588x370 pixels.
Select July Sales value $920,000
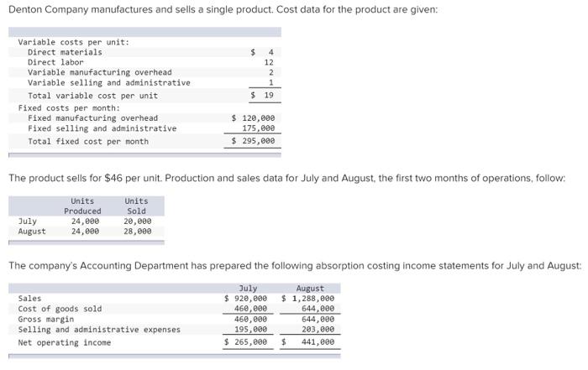245,299
